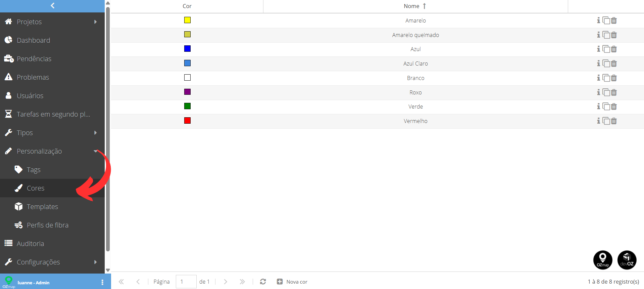Screen dimensions: 644x289
Task: Duplicate the Amarelo color row
Action: 606,20
